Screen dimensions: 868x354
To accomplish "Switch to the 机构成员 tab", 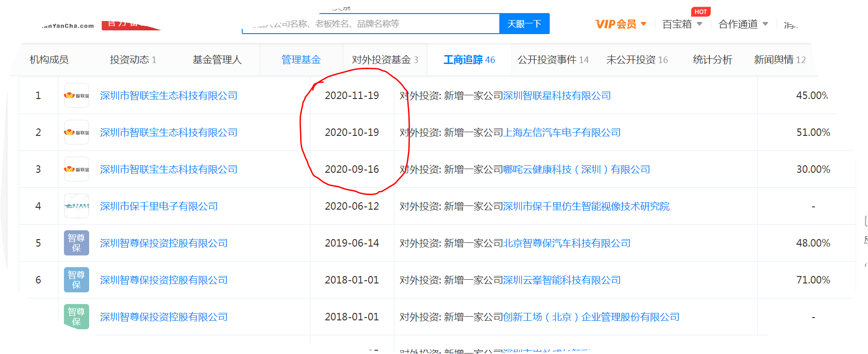I will [x=49, y=60].
